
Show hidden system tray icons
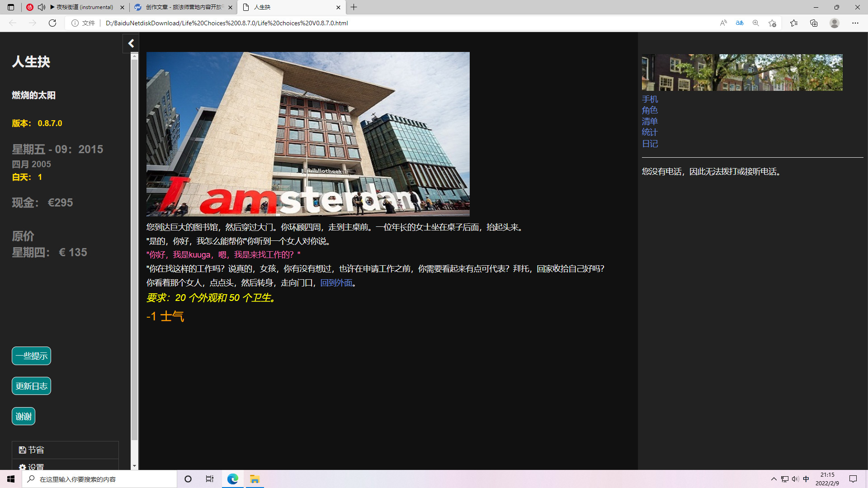click(774, 479)
